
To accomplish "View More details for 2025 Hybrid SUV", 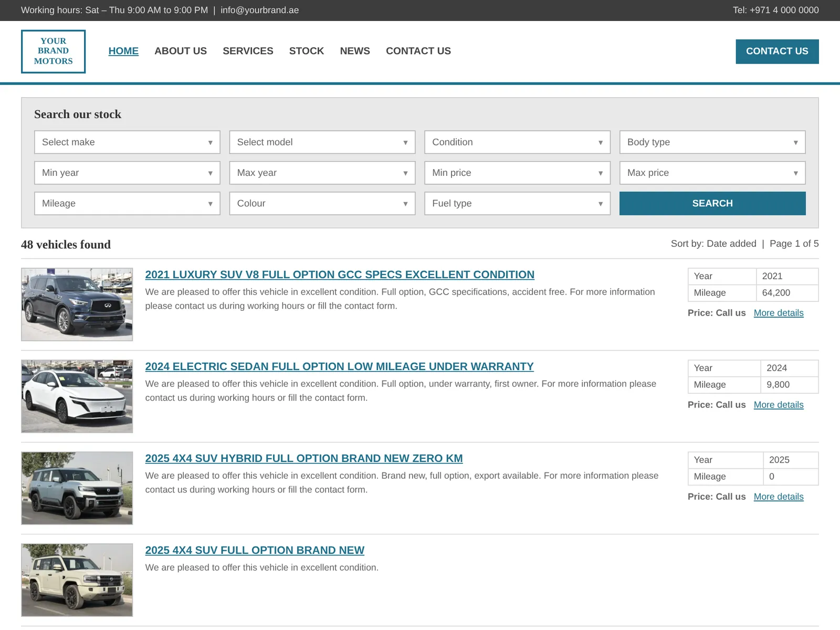I will pos(779,497).
